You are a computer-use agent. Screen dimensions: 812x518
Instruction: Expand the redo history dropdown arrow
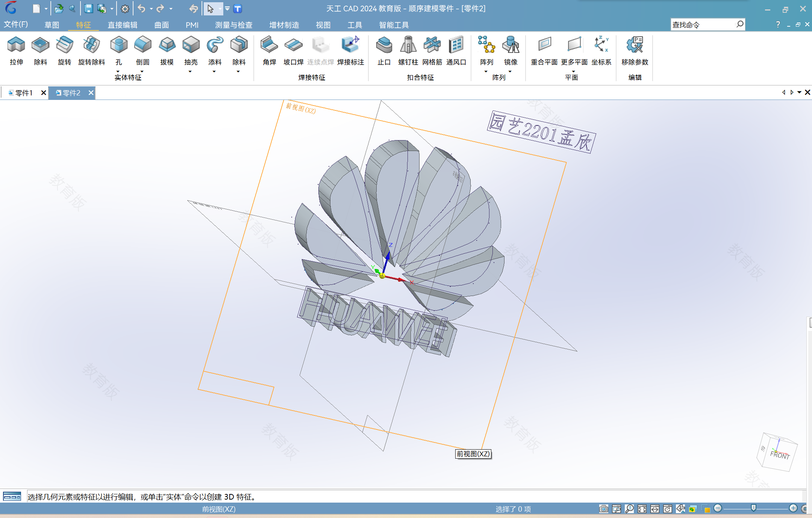(x=171, y=9)
